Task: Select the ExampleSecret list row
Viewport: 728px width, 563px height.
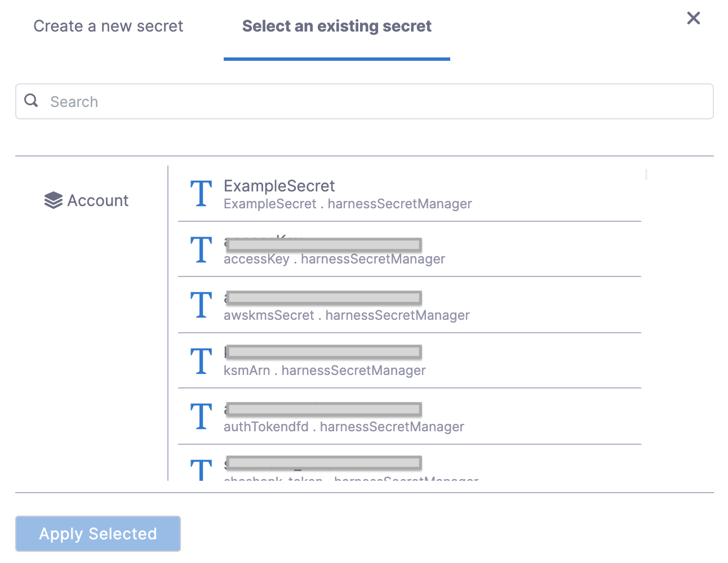Action: (409, 194)
